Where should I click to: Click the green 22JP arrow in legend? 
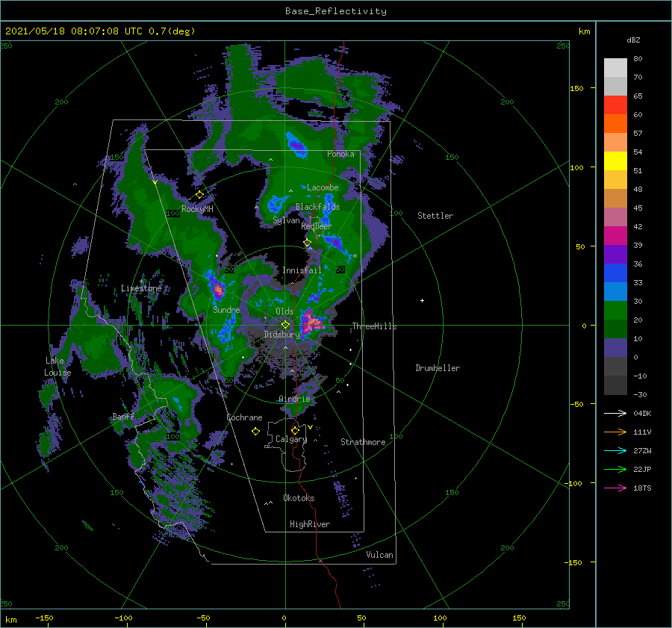click(615, 470)
